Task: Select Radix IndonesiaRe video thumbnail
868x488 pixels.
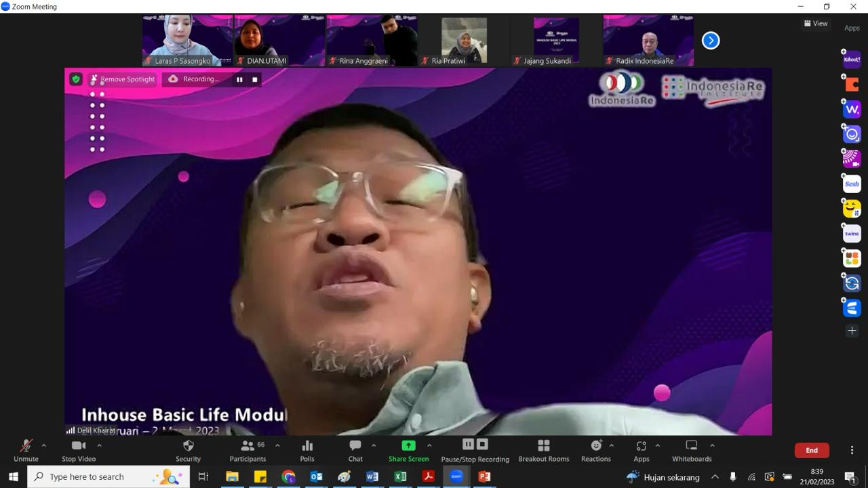Action: pyautogui.click(x=648, y=41)
